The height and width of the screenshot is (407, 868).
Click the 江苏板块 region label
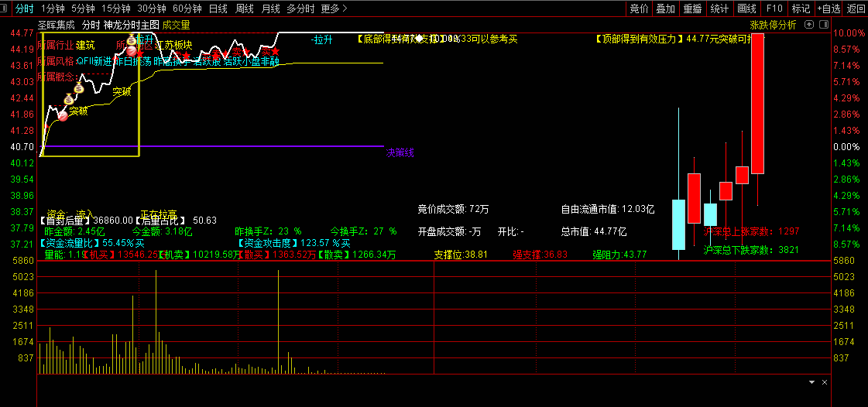coord(174,45)
